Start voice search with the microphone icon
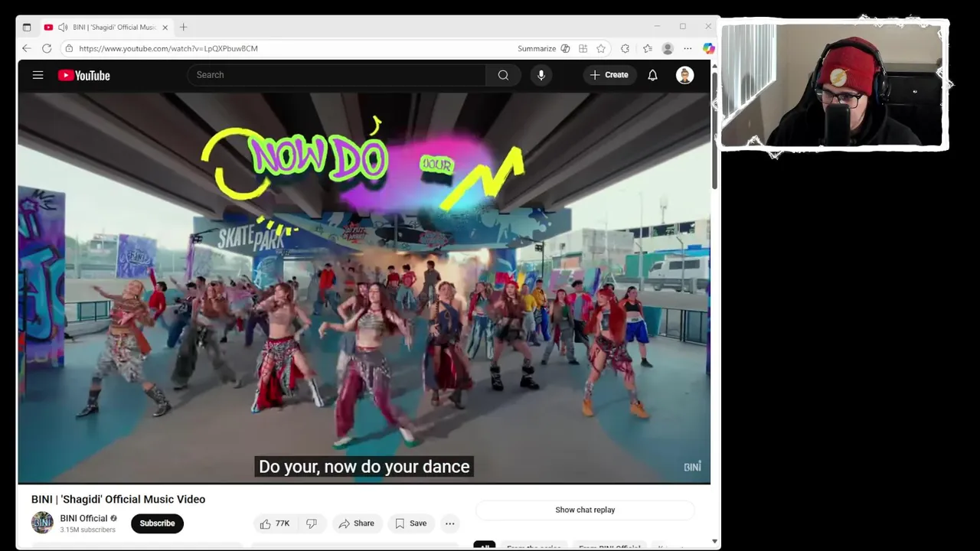The height and width of the screenshot is (551, 980). (x=541, y=75)
